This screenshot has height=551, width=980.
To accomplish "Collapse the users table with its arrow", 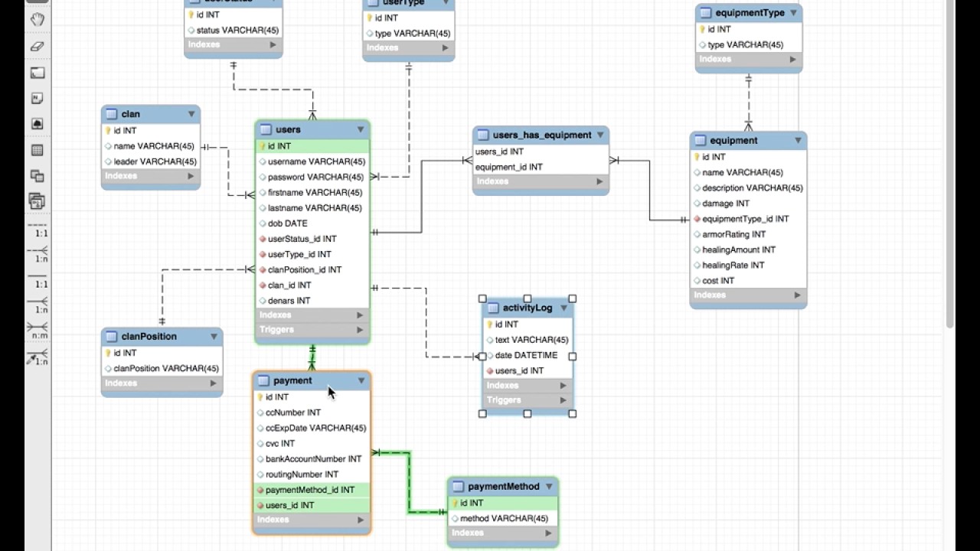I will tap(361, 129).
